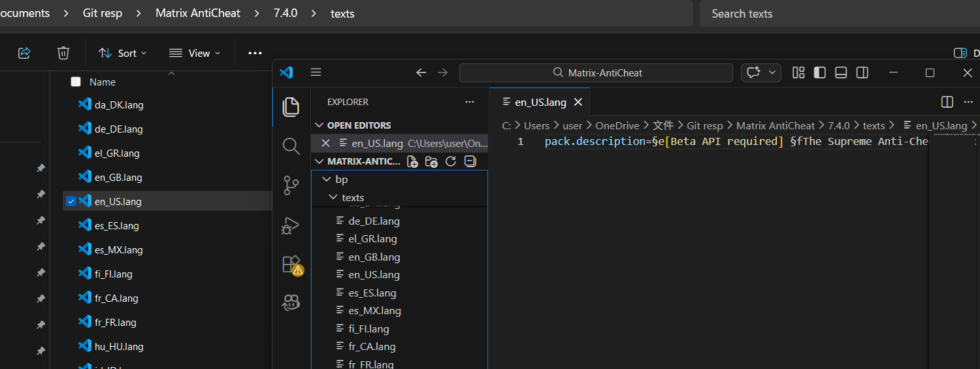Image resolution: width=980 pixels, height=369 pixels.
Task: Click the Matrix AntiCheat breadcrumb in address bar
Action: (x=197, y=13)
